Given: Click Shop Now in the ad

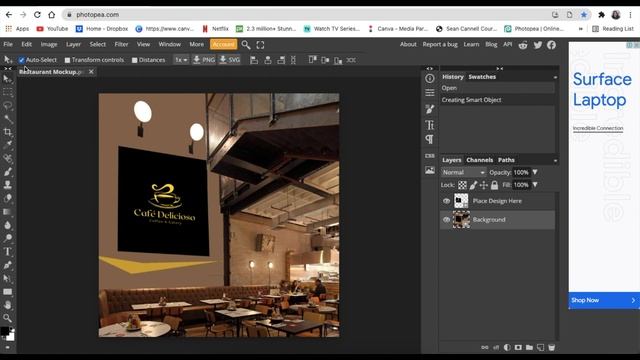Looking at the screenshot, I should click(603, 300).
